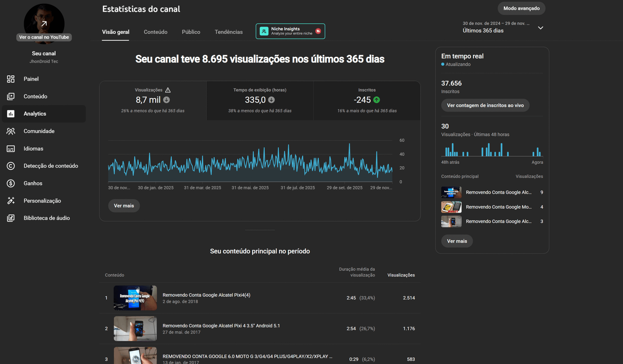Click the Ganhos dollar icon
This screenshot has height=364, width=623.
[x=11, y=184]
